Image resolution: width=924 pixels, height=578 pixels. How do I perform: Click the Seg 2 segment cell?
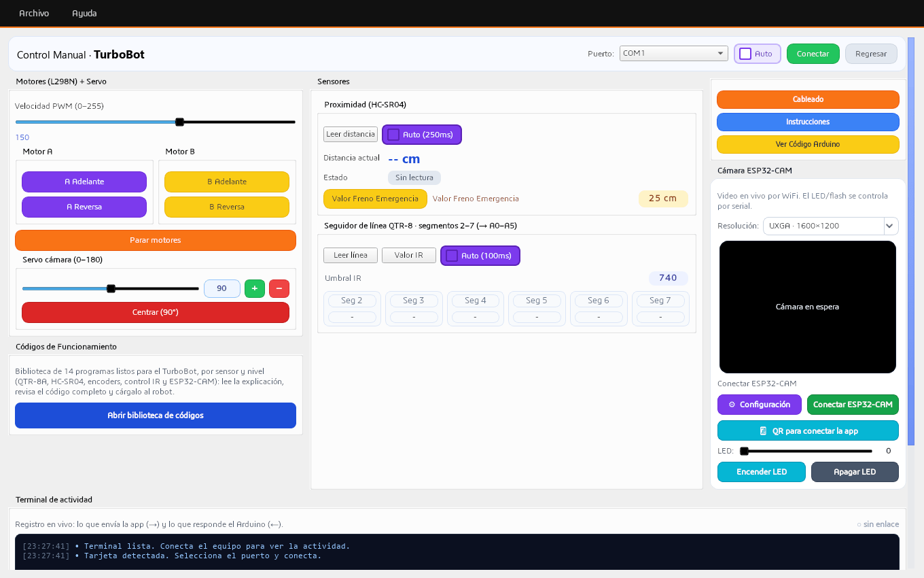(352, 309)
